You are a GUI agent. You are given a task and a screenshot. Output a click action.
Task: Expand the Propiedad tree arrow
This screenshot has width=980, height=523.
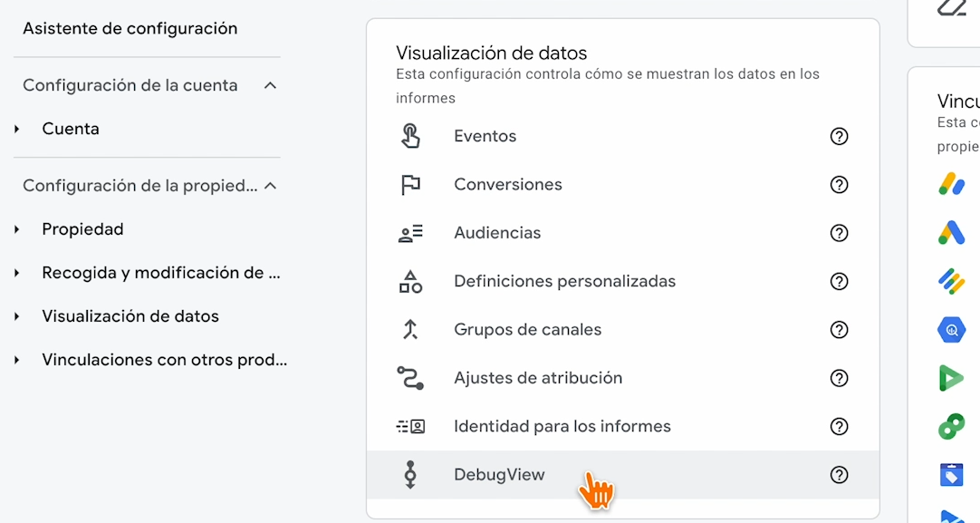click(17, 229)
